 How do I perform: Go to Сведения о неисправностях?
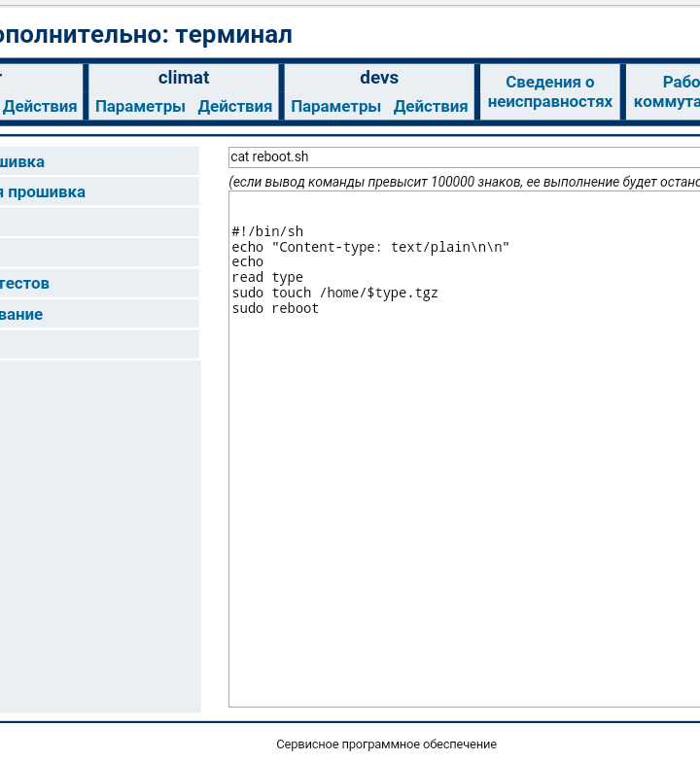point(549,91)
